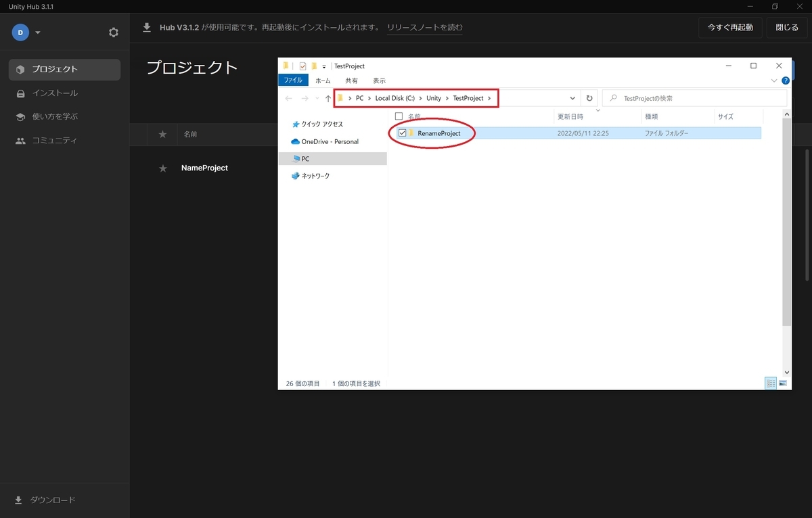Open OneDrive - Personal in navigation pane

[x=330, y=141]
